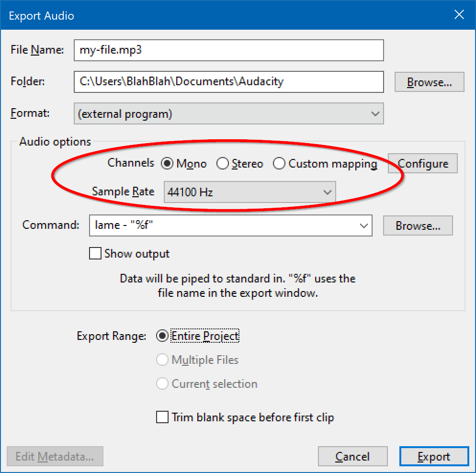The image size is (476, 473).
Task: Click the Configure button
Action: pyautogui.click(x=422, y=163)
